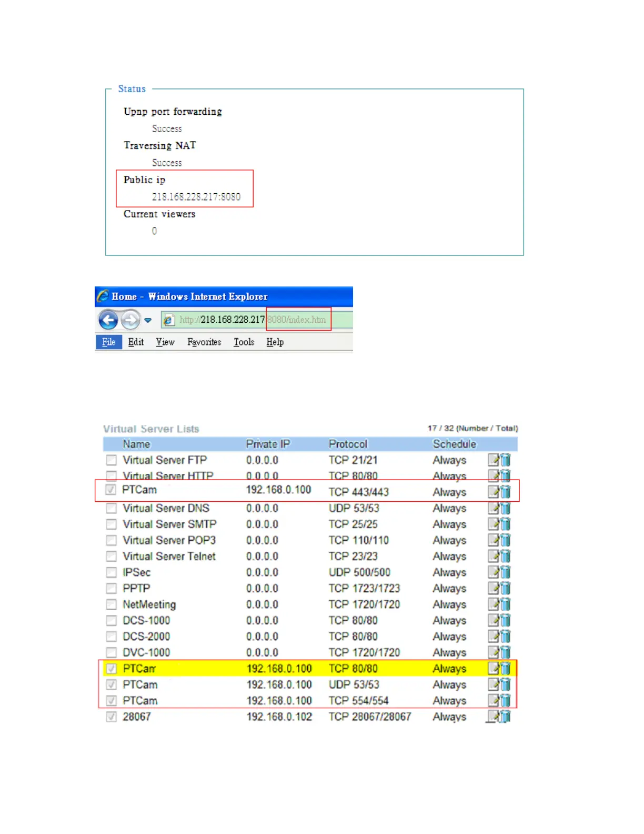The image size is (644, 834).
Task: Edit the Virtual Server SMTP entry
Action: tap(494, 524)
